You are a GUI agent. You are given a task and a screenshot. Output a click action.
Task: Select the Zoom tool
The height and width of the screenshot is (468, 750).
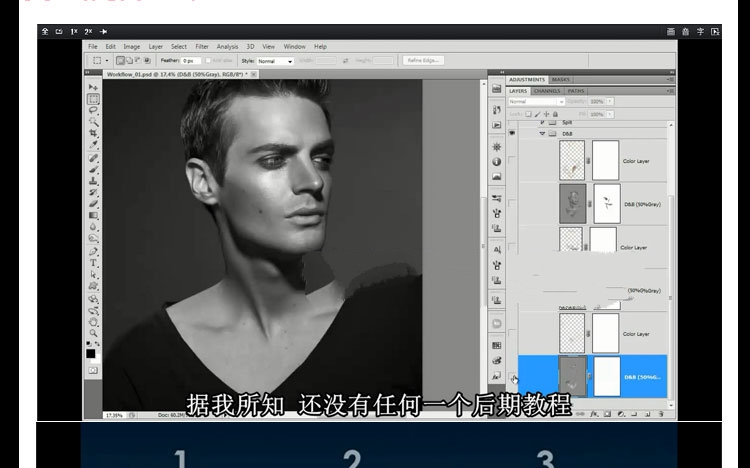(93, 333)
